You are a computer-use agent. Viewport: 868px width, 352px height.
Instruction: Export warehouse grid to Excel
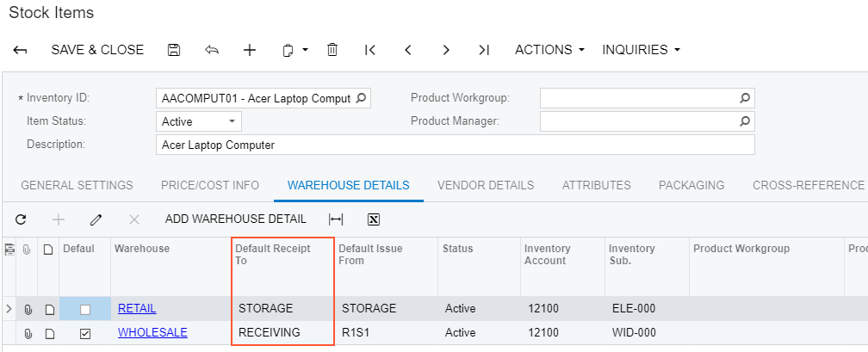(374, 219)
